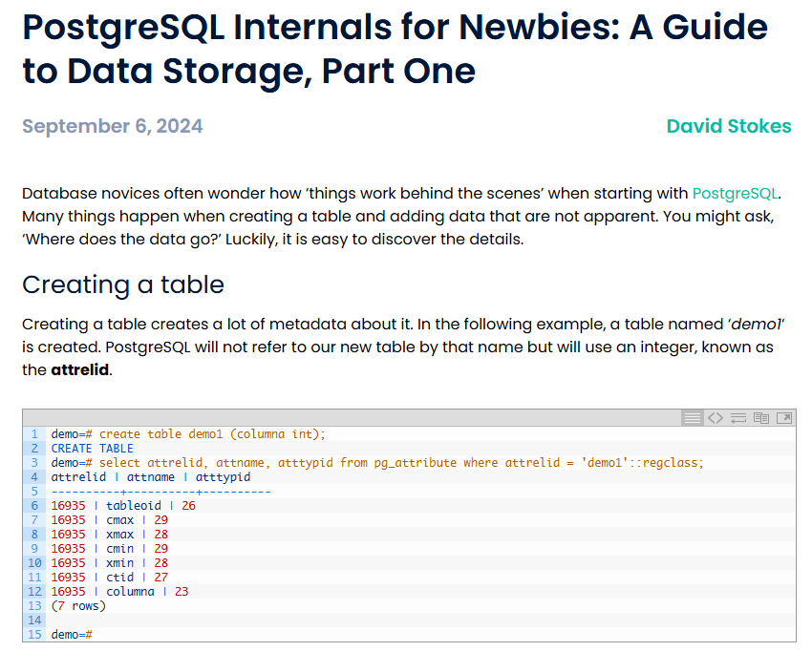Viewport: 812px width, 652px height.
Task: Toggle line numbers in the code block toolbar
Action: (693, 417)
